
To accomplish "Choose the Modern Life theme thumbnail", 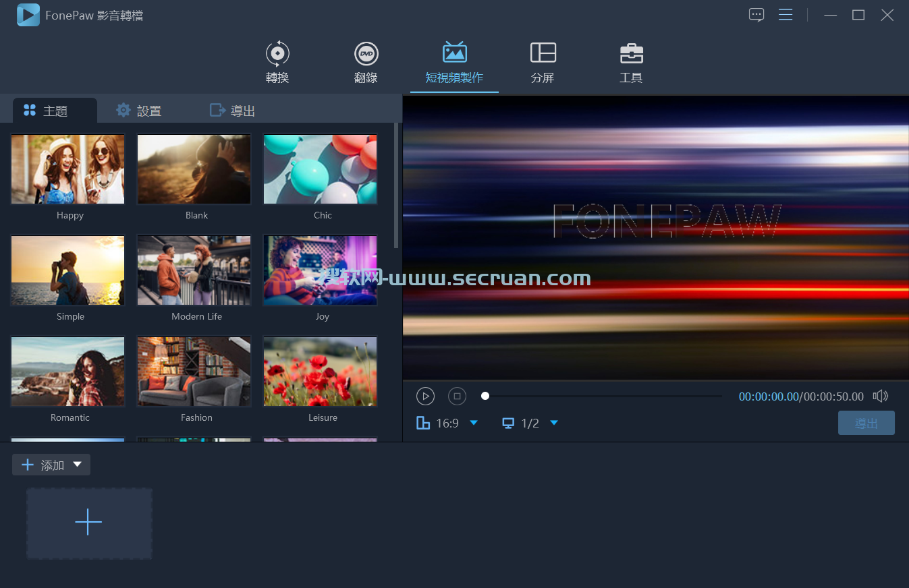I will [x=194, y=270].
